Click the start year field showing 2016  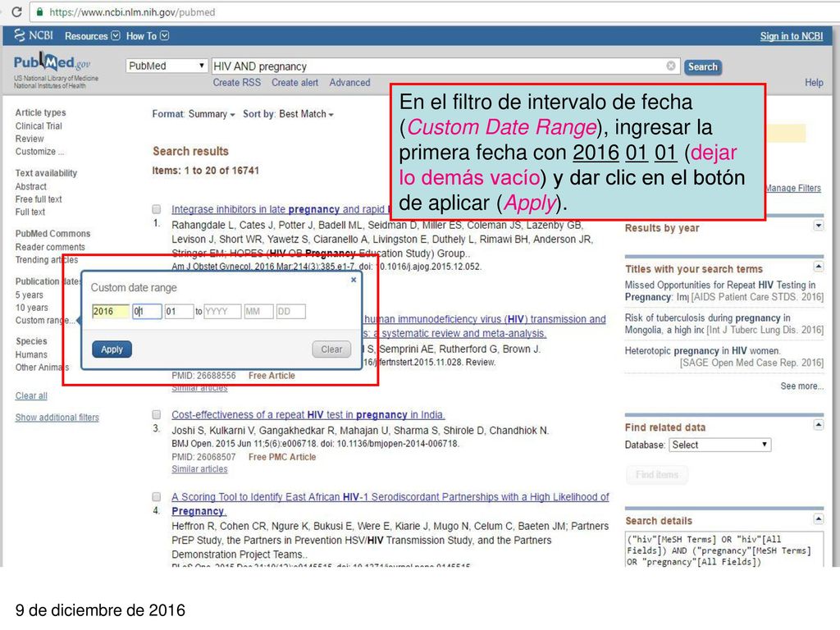point(111,311)
